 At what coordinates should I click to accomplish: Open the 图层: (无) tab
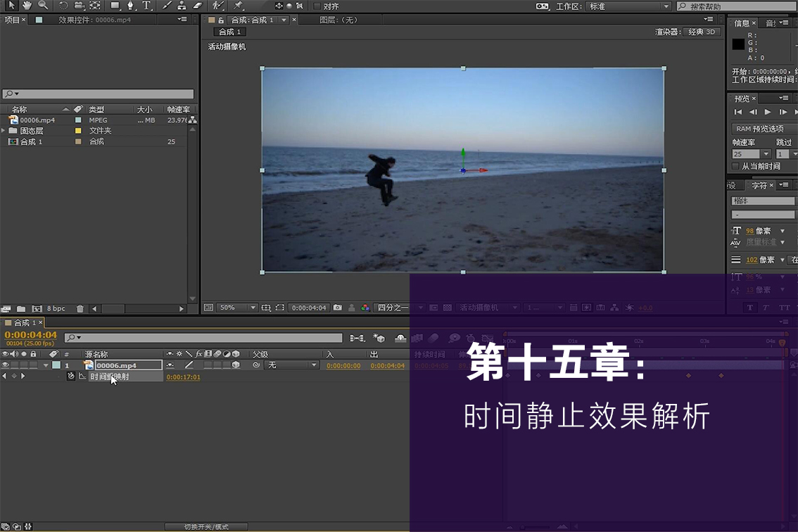pyautogui.click(x=338, y=20)
